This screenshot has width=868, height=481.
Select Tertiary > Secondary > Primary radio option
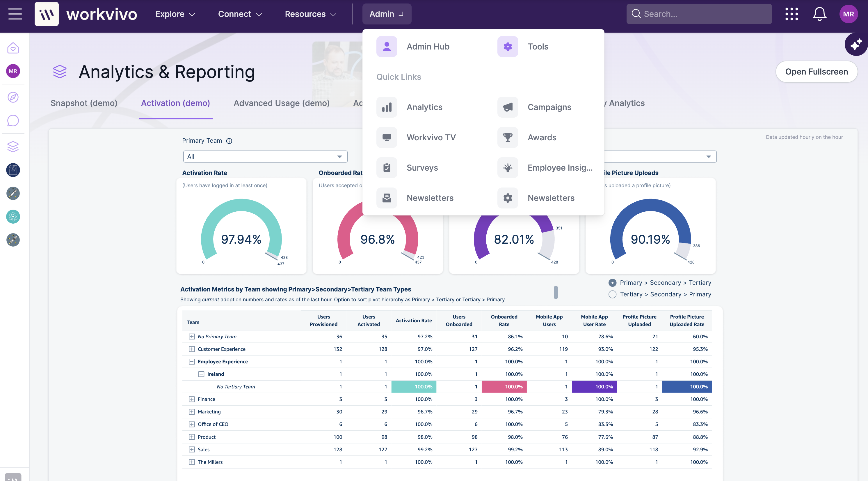point(613,294)
